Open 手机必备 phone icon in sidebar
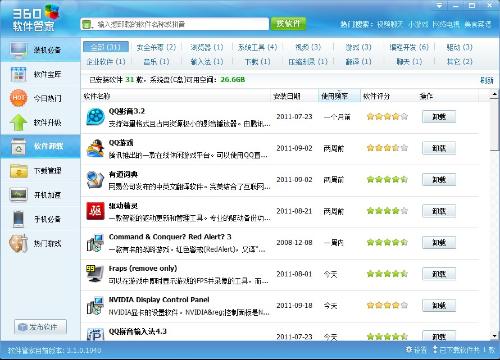The width and height of the screenshot is (500, 360). 18,219
